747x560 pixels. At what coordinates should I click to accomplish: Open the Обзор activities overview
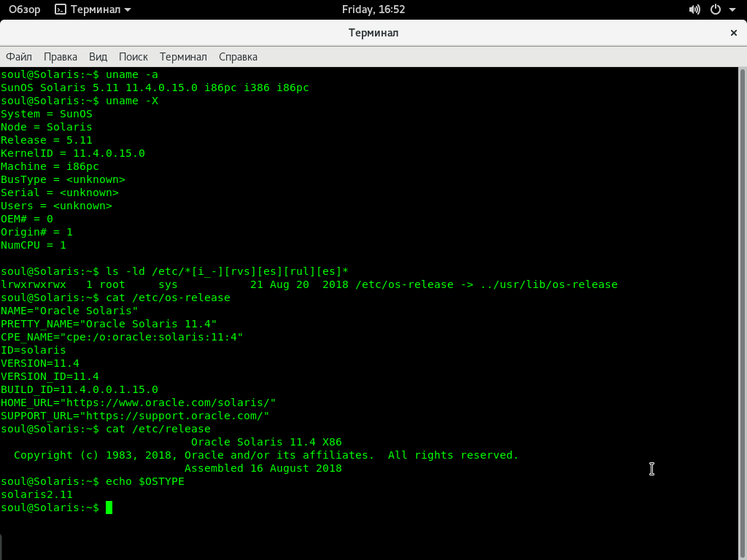(x=24, y=9)
